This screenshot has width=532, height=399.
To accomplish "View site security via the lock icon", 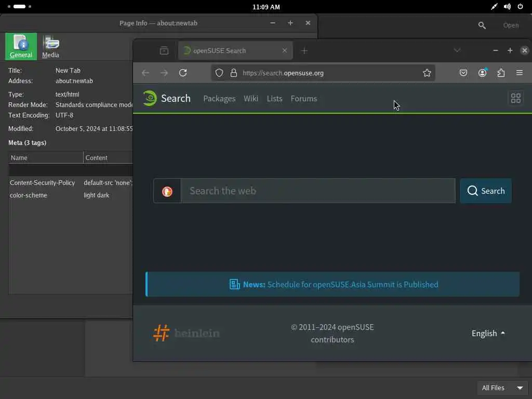I will point(234,73).
